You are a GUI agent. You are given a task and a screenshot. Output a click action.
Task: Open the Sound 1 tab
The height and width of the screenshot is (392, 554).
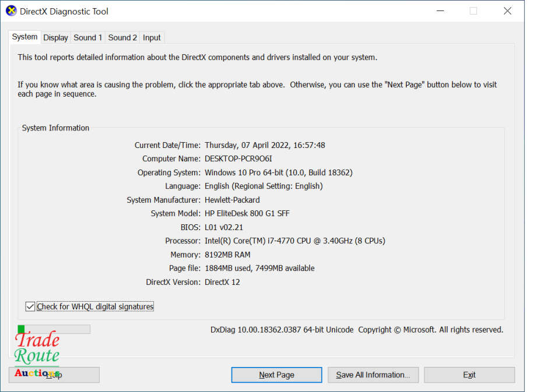[x=87, y=37]
